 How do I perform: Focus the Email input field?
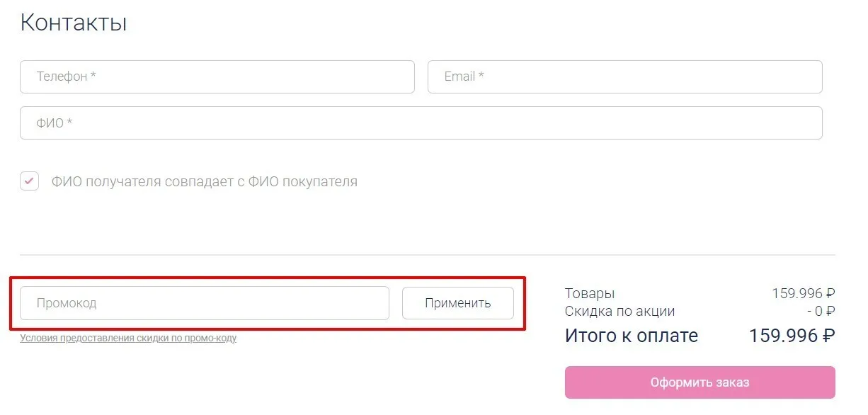625,76
